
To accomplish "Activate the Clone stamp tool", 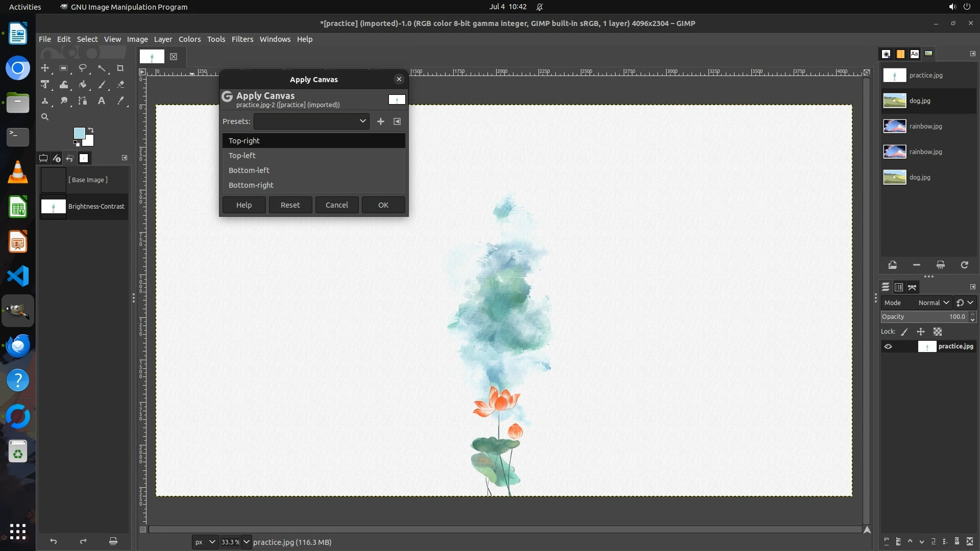I will pos(45,101).
